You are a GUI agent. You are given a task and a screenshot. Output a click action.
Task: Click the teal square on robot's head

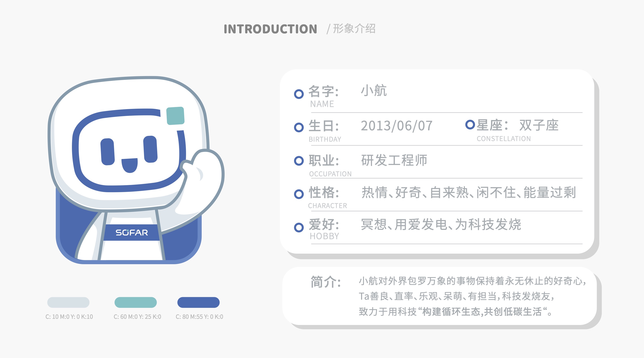tap(175, 115)
